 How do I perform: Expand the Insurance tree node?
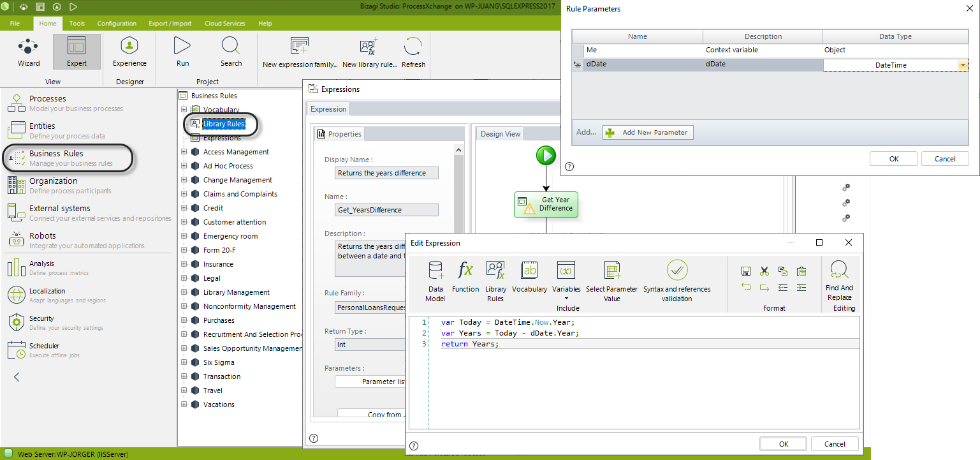tap(184, 264)
